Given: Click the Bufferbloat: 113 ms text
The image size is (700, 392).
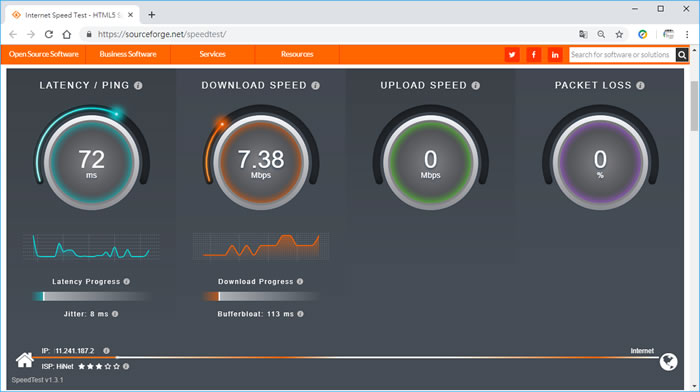Looking at the screenshot, I should click(x=255, y=314).
